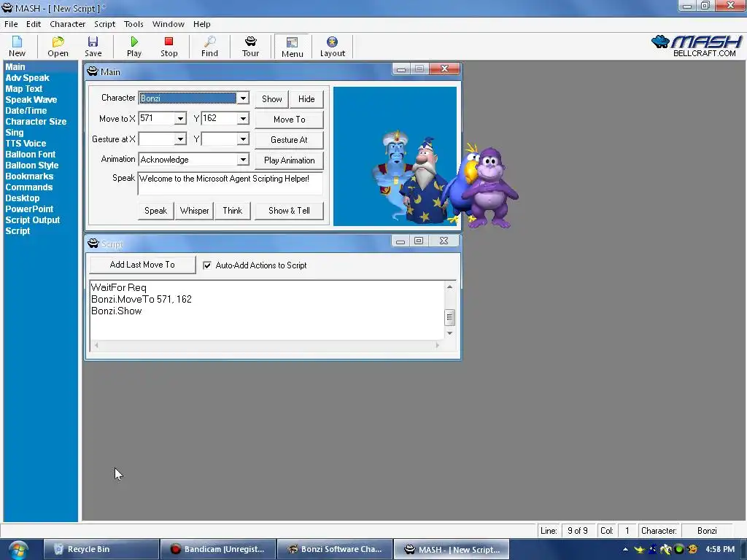
Task: Click the Bonzi purple gorilla character
Action: (491, 187)
